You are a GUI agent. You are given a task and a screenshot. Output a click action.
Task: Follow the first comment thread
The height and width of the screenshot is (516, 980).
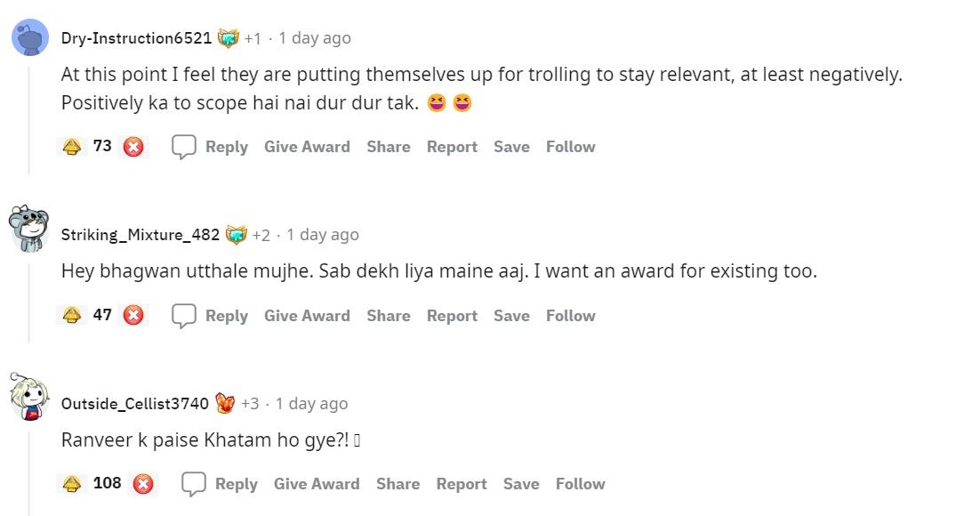pos(570,146)
